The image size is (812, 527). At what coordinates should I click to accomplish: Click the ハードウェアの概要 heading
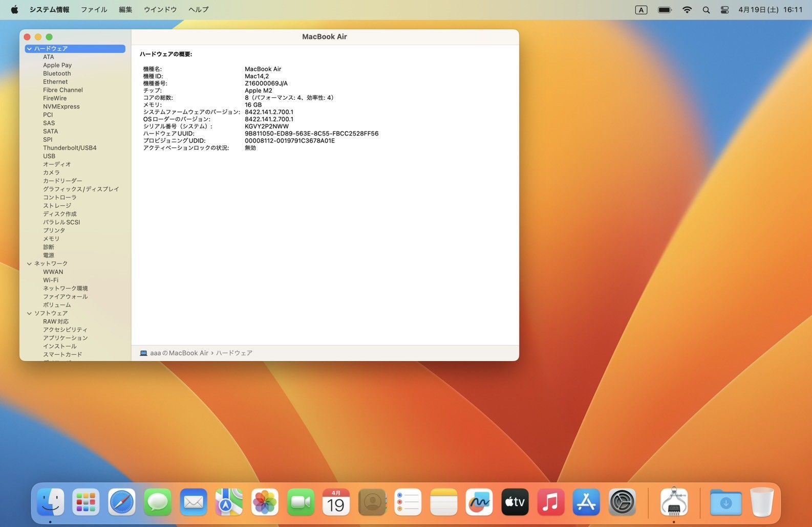(x=166, y=54)
